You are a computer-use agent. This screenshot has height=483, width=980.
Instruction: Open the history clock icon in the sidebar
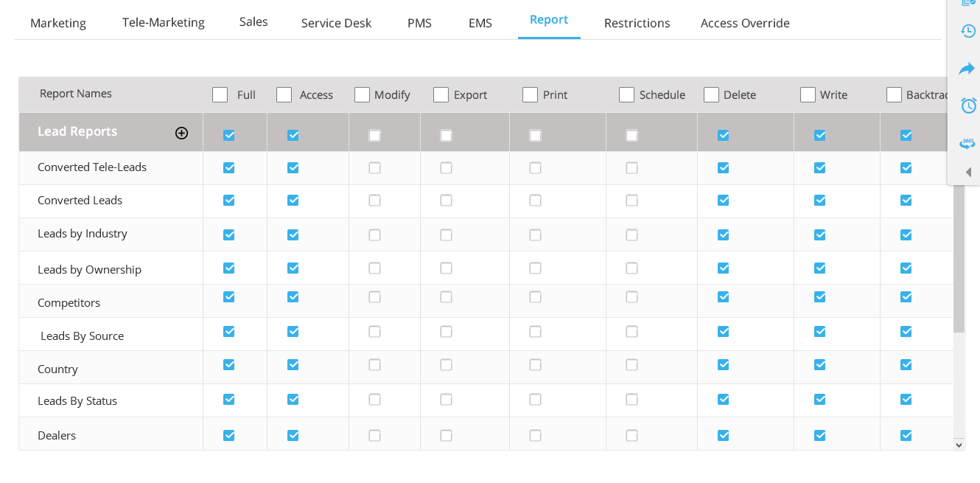967,31
